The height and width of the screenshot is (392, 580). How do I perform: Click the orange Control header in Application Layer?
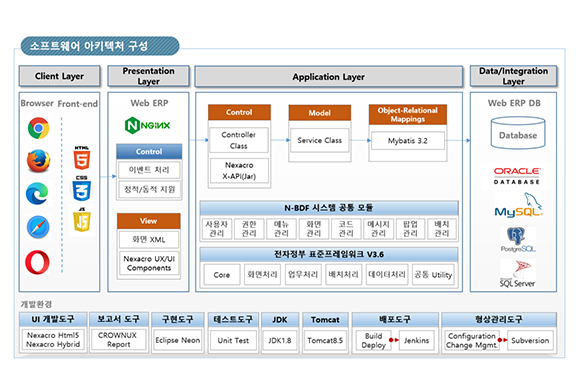(239, 112)
